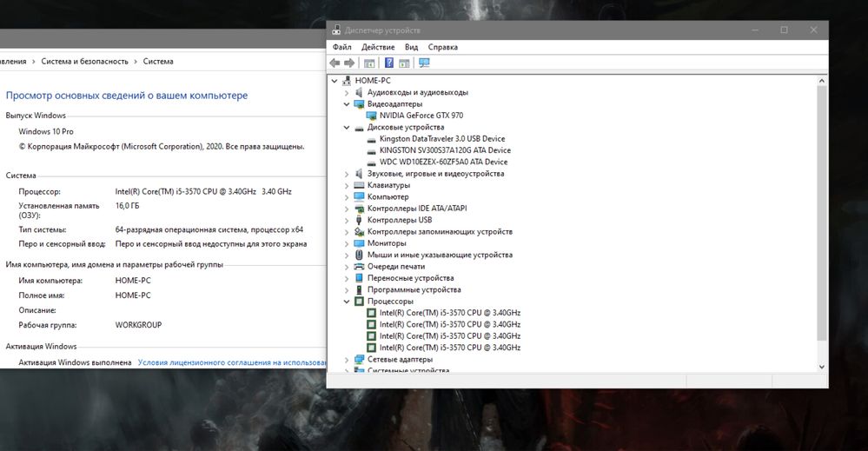The width and height of the screenshot is (868, 451).
Task: Go back using the toolbar back arrow
Action: 335,63
